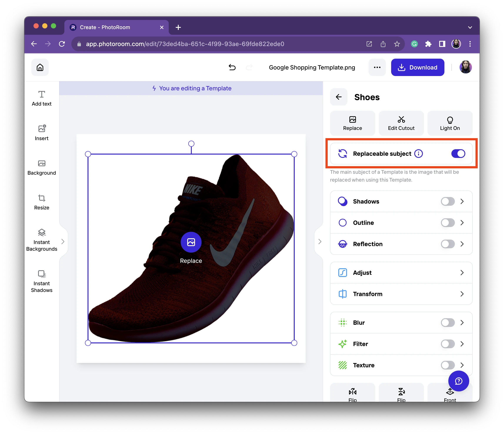Open the three-dots more options menu
This screenshot has height=434, width=504.
click(x=377, y=67)
